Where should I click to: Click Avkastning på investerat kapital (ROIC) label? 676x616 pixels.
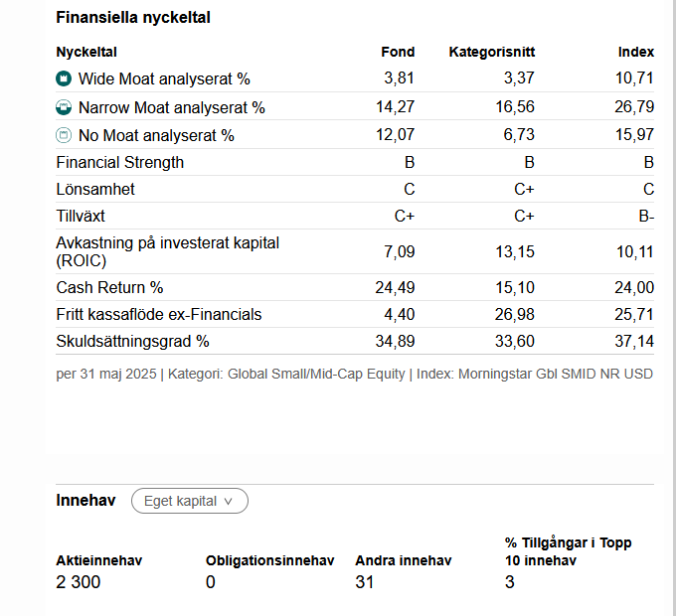[x=167, y=251]
